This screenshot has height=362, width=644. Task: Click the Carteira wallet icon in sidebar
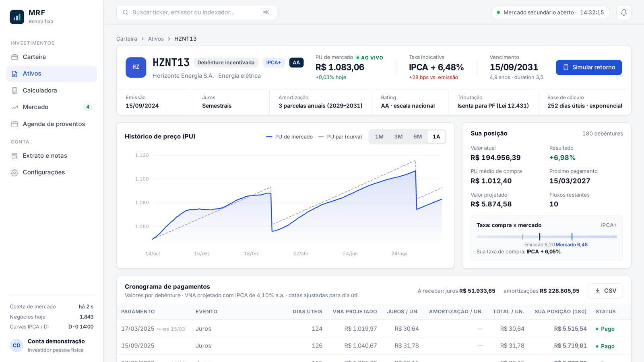click(x=14, y=57)
